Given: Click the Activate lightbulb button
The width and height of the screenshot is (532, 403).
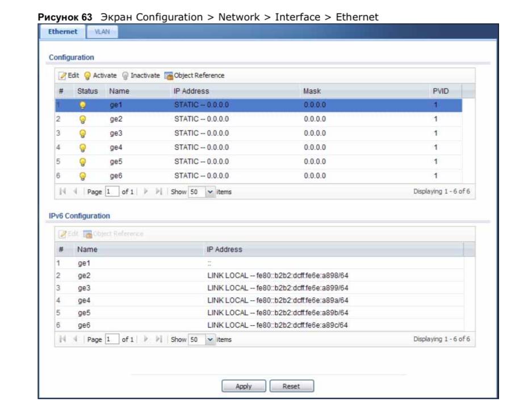Looking at the screenshot, I should (100, 75).
